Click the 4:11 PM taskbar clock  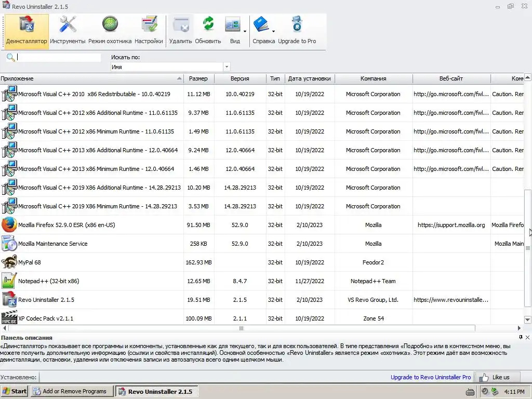(x=514, y=392)
